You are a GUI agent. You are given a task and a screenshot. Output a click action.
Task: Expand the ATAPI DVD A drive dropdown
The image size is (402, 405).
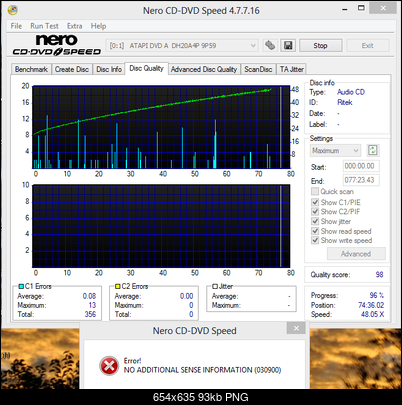182,46
